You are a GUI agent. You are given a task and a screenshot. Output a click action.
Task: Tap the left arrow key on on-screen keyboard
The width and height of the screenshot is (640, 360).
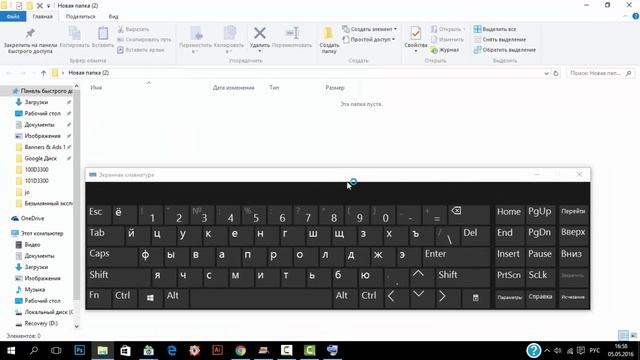coord(397,298)
